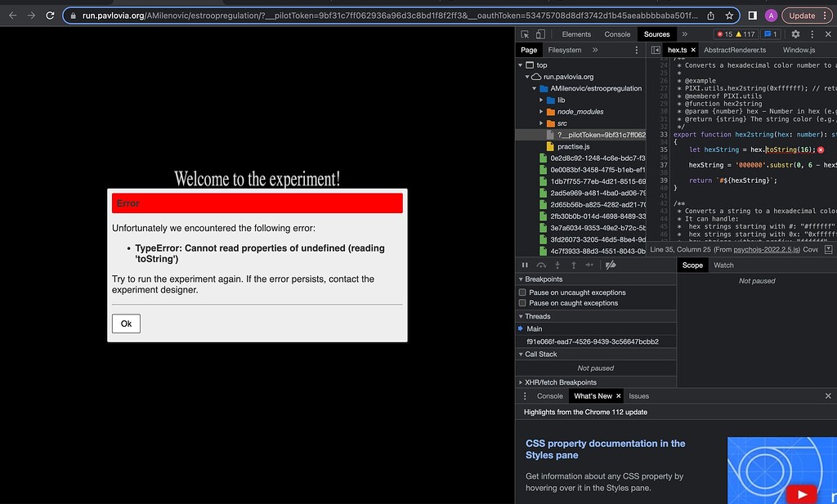Switch to the Elements tab
Screen dimensions: 837x504
tap(576, 33)
